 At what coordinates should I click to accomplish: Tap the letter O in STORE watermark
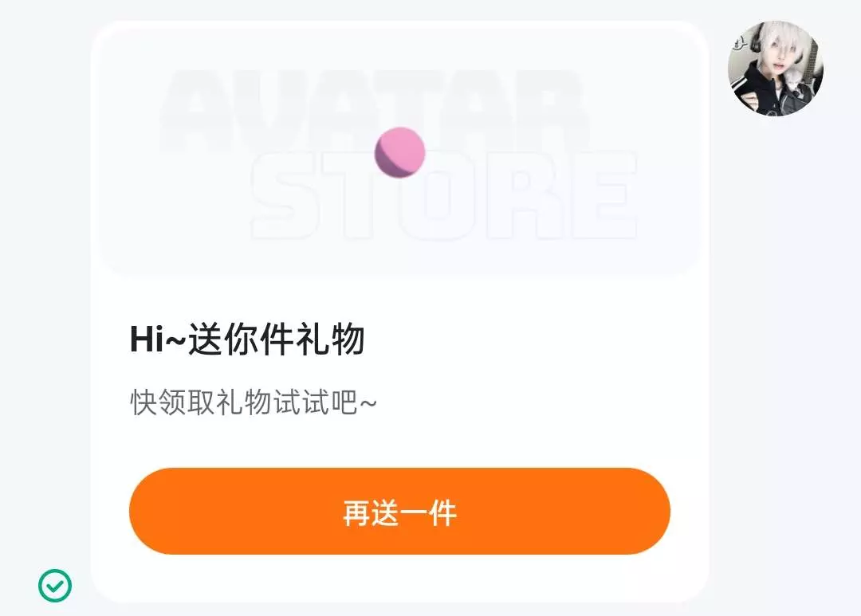tap(437, 196)
